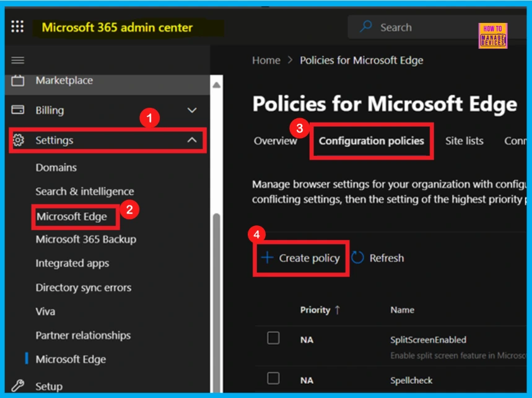
Task: Click the Refresh circular arrow icon
Action: coord(357,257)
